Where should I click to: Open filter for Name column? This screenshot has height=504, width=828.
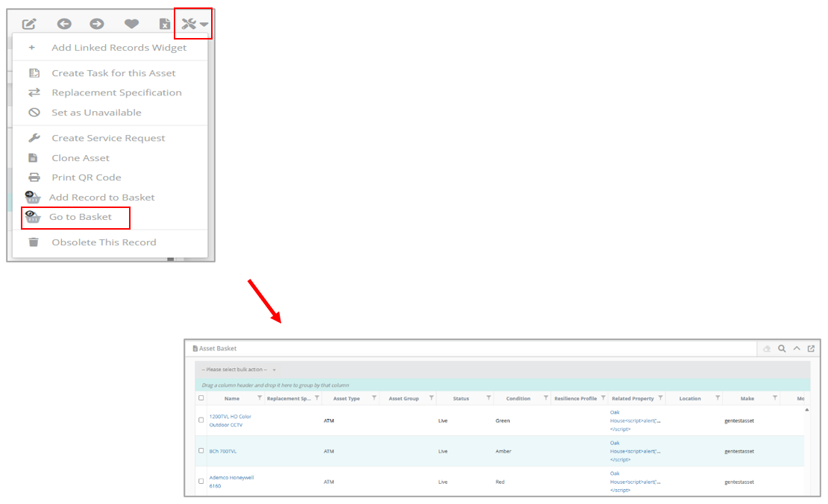pyautogui.click(x=260, y=398)
